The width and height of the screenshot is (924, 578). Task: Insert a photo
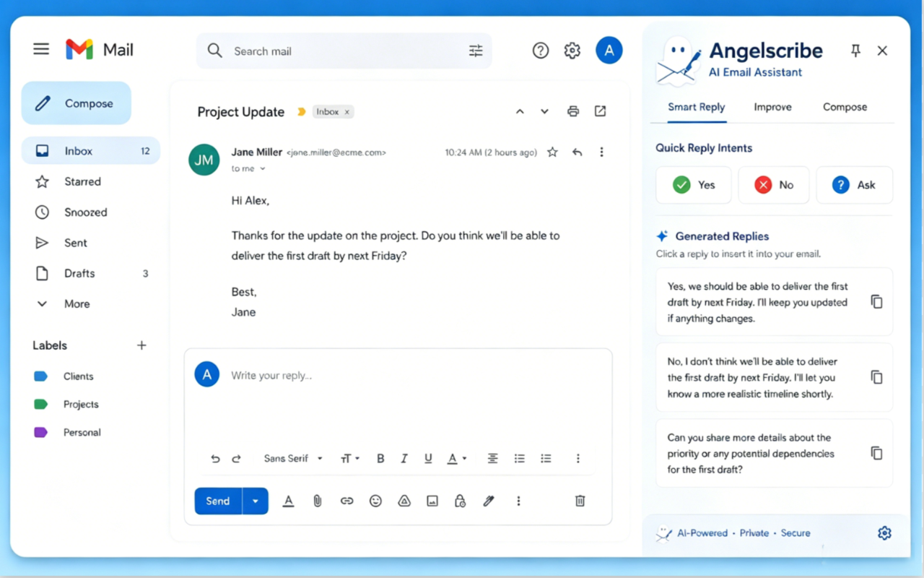432,501
